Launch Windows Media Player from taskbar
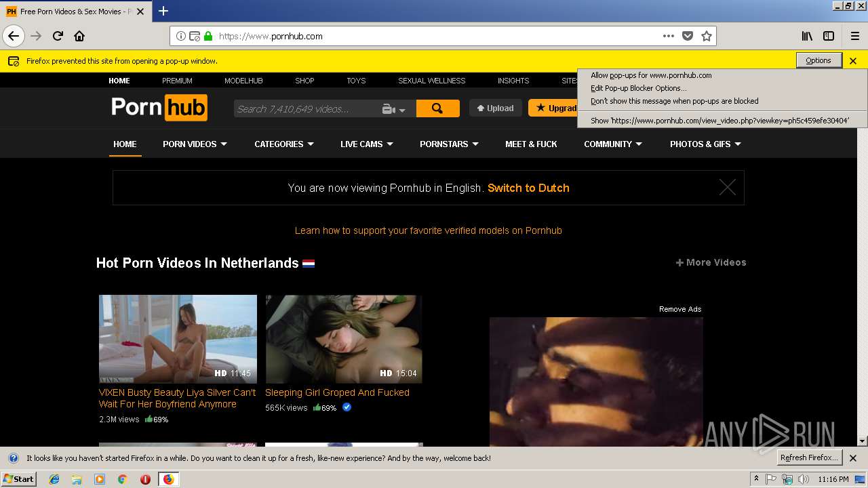868x488 pixels. point(100,479)
